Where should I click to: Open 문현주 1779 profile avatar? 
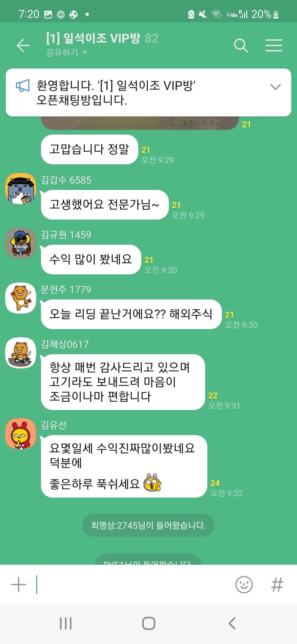coord(21,298)
